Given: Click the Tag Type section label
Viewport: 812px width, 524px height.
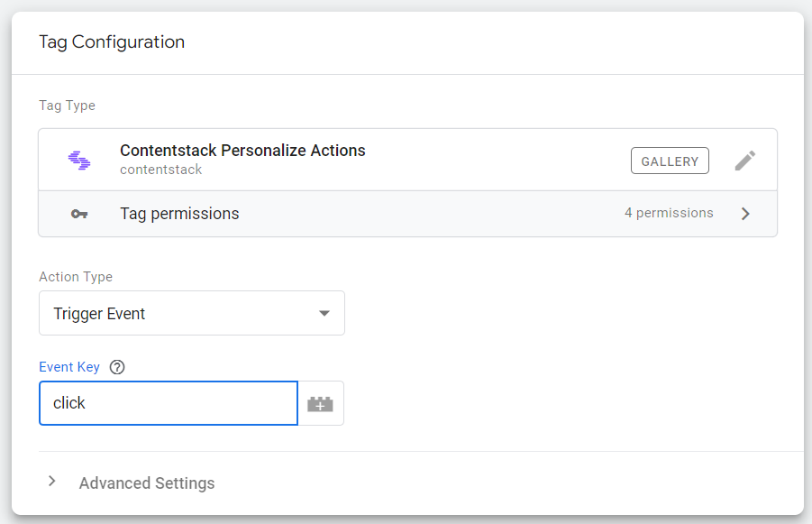Looking at the screenshot, I should pyautogui.click(x=67, y=106).
